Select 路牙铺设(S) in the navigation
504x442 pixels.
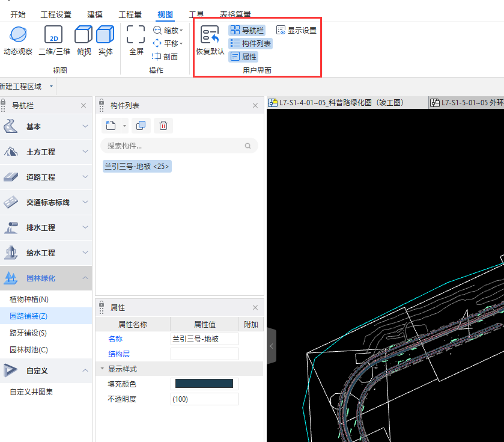(x=46, y=333)
